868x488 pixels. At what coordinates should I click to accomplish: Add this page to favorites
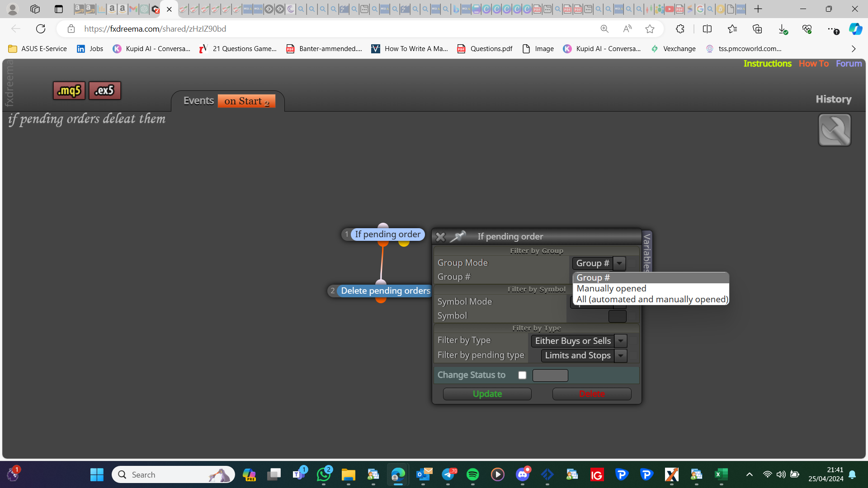tap(650, 29)
